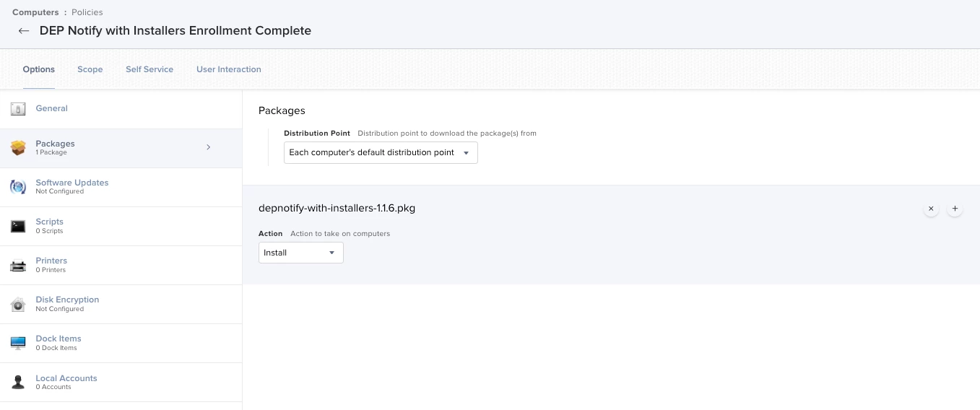Open the User Interaction tab
The width and height of the screenshot is (980, 410).
[x=229, y=69]
